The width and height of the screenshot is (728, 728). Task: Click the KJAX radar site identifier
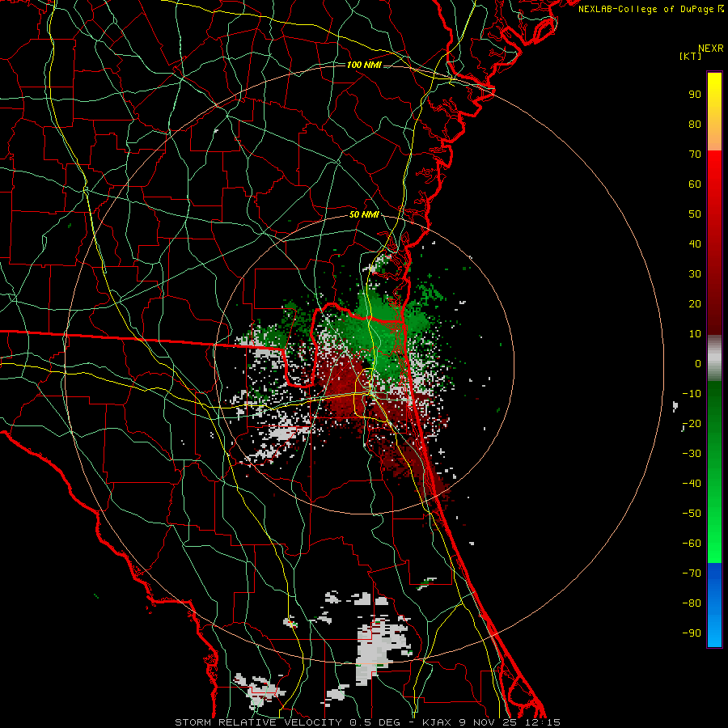[x=438, y=722]
